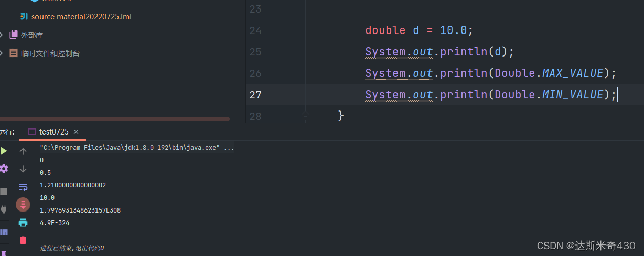This screenshot has width=644, height=256.
Task: Select the 外部库 library icon
Action: [x=14, y=35]
